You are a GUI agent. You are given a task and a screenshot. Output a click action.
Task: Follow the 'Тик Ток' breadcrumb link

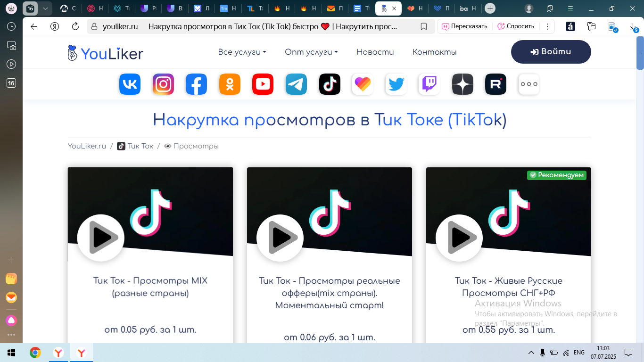pyautogui.click(x=135, y=146)
